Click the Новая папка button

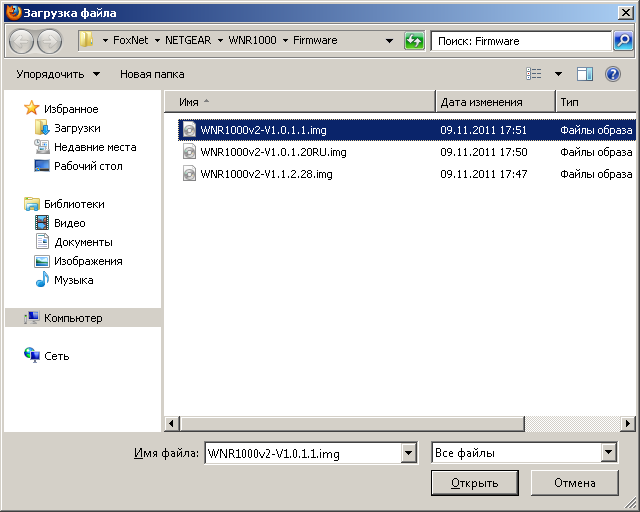152,74
